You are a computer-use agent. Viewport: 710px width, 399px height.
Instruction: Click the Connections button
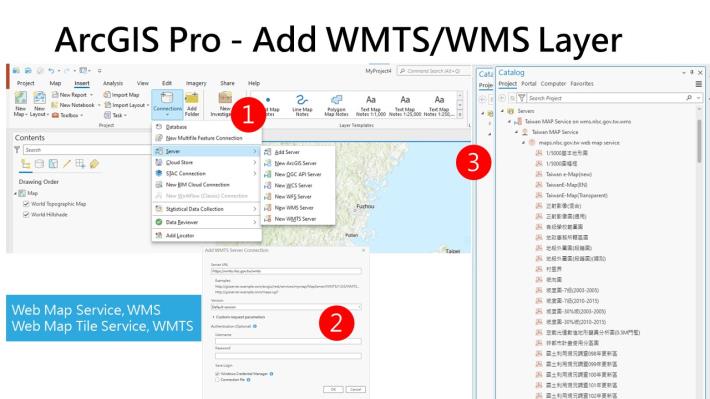coord(167,104)
